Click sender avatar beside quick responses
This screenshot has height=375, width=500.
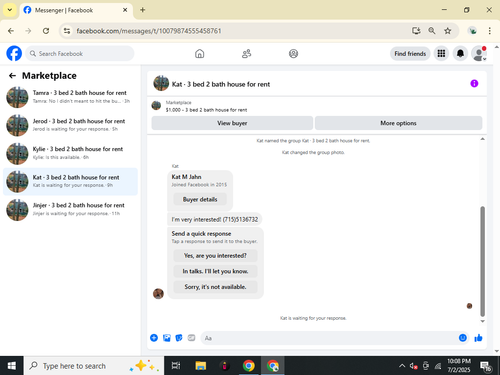[x=158, y=294]
